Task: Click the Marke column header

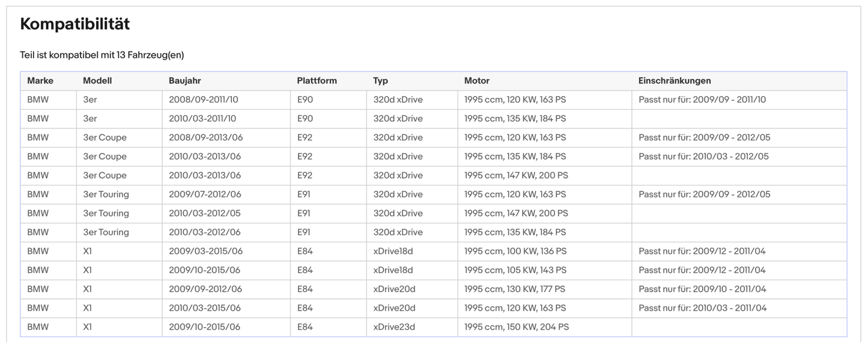Action: coord(40,80)
